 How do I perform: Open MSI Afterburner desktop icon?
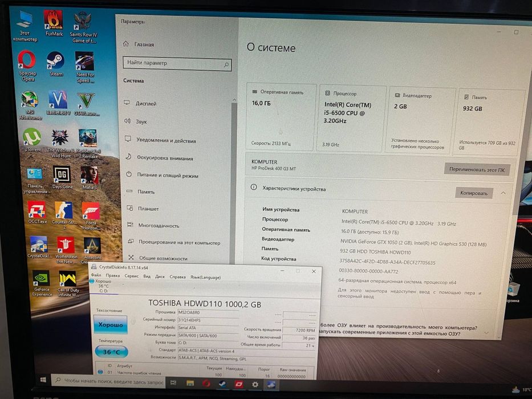[x=30, y=105]
